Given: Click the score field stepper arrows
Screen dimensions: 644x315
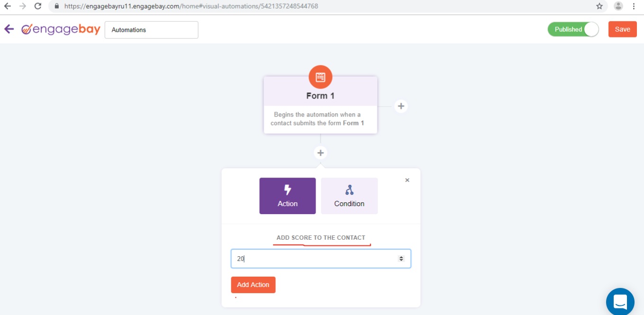Looking at the screenshot, I should (401, 259).
